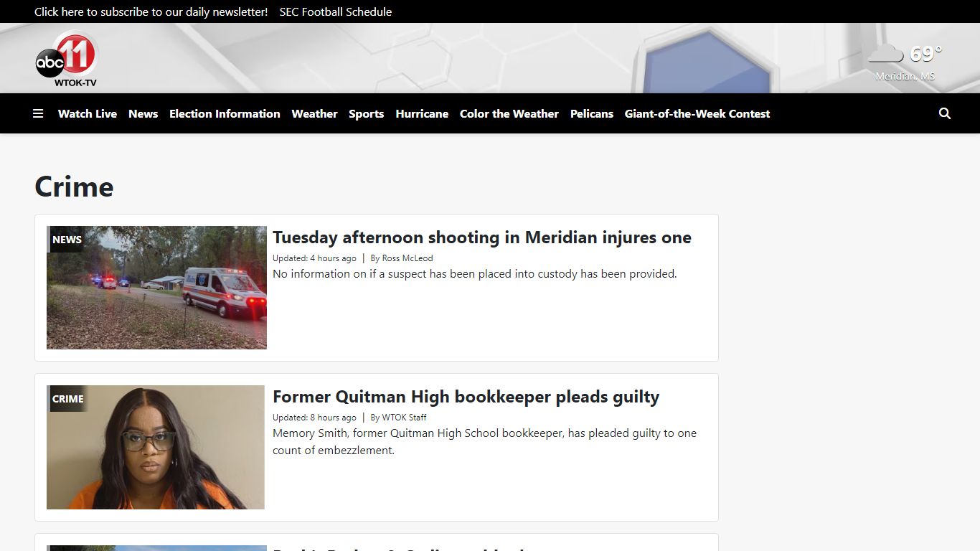
Task: Go to the Weather section
Action: pos(314,113)
